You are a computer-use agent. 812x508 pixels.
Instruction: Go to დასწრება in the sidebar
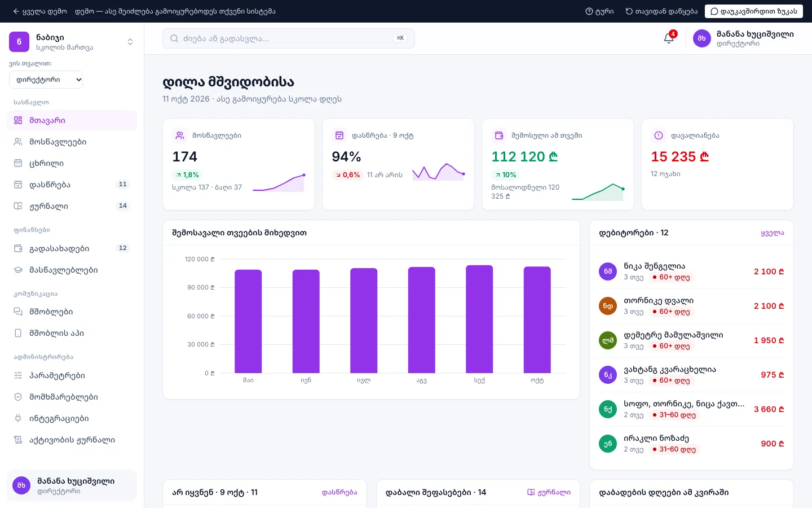pos(72,185)
